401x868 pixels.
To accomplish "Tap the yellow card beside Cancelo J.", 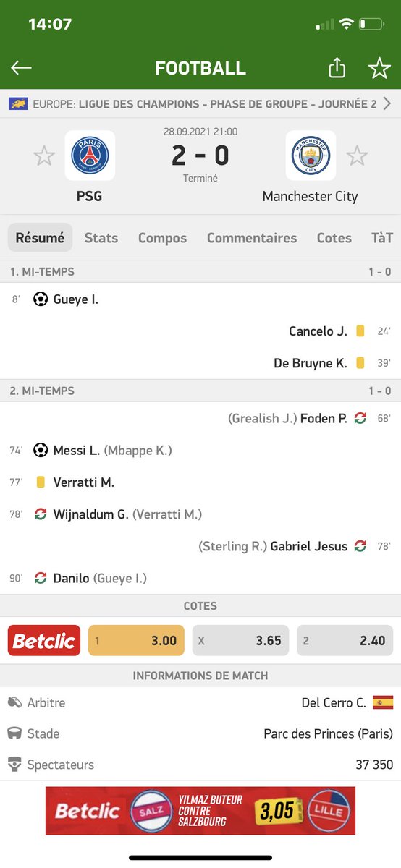I will [360, 331].
